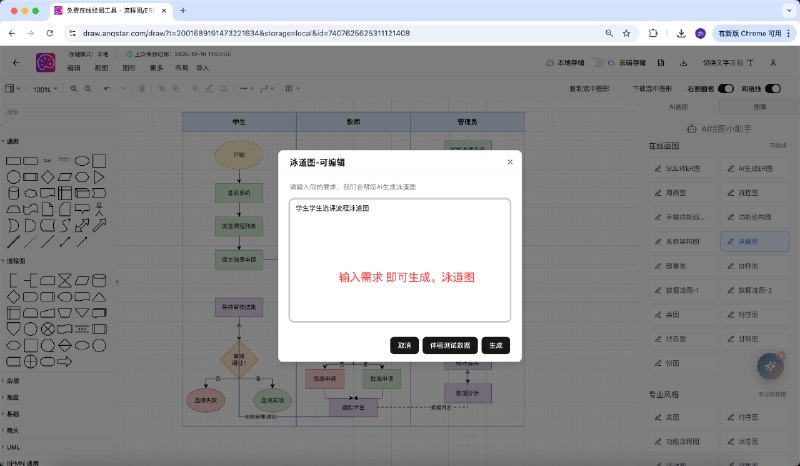
Task: Open the 导入 menu
Action: pos(203,68)
